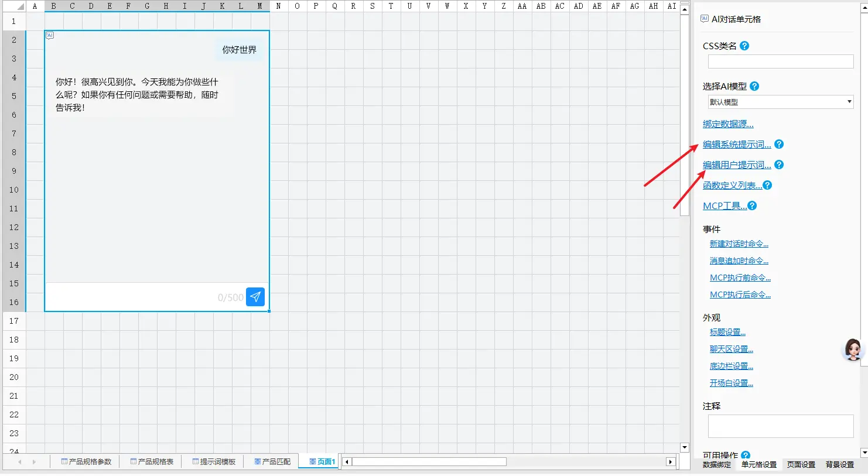The image size is (868, 476).
Task: Open the 背景设置 panel tab
Action: 840,465
